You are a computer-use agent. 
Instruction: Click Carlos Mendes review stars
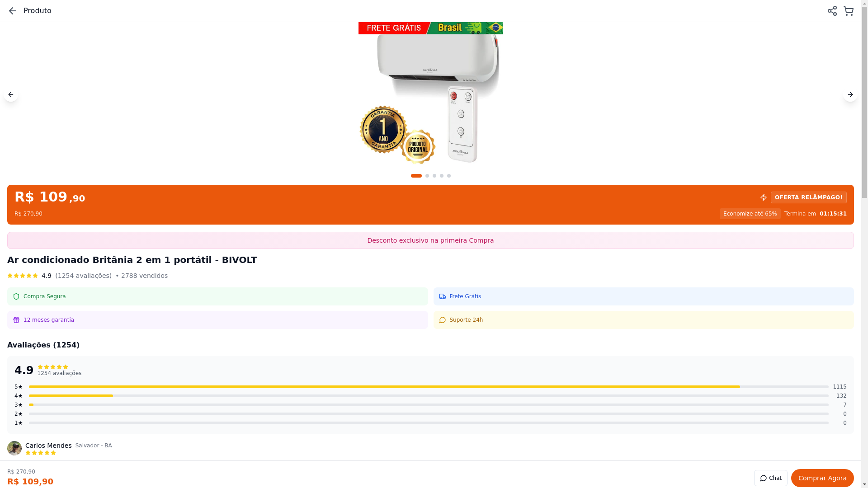41,453
